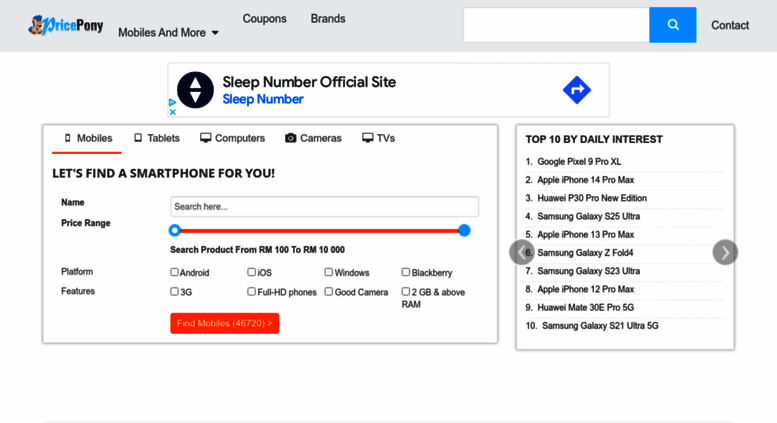Click the PricePony logo
Viewport: 777px width, 423px height.
coord(66,25)
